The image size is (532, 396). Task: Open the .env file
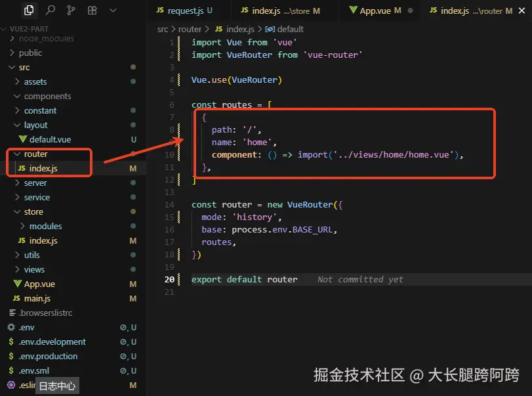click(26, 327)
